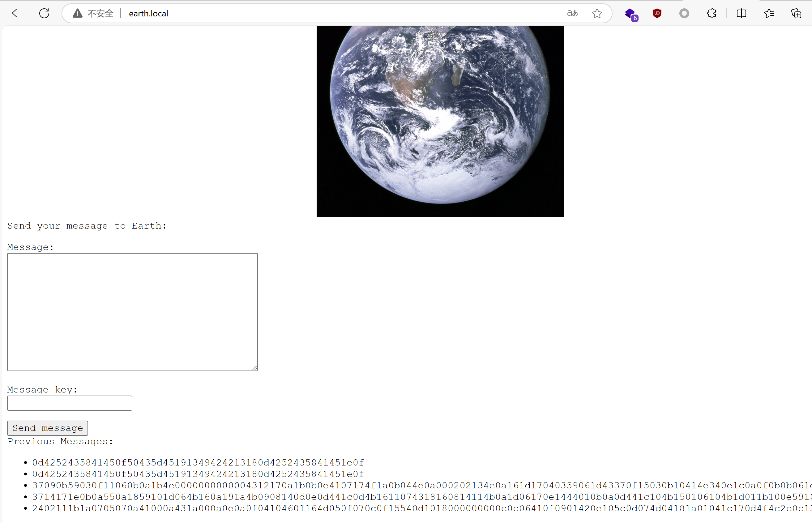Image resolution: width=812 pixels, height=523 pixels.
Task: Open the Favorites list icon
Action: (x=769, y=13)
